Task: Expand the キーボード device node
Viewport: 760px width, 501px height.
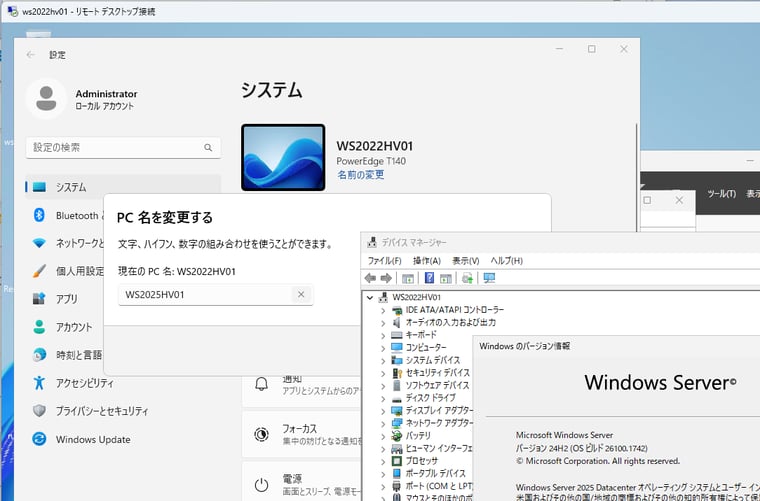Action: [x=383, y=335]
